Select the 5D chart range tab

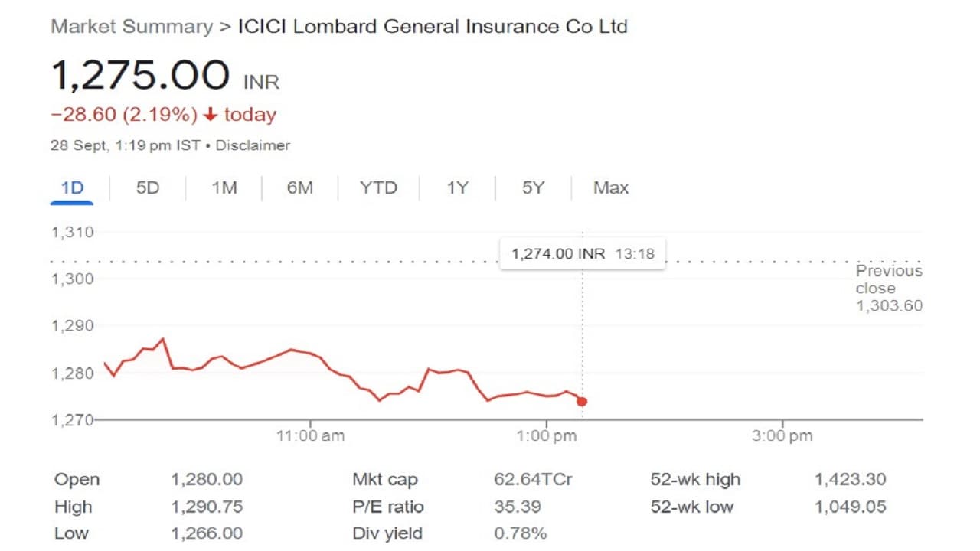(x=147, y=187)
